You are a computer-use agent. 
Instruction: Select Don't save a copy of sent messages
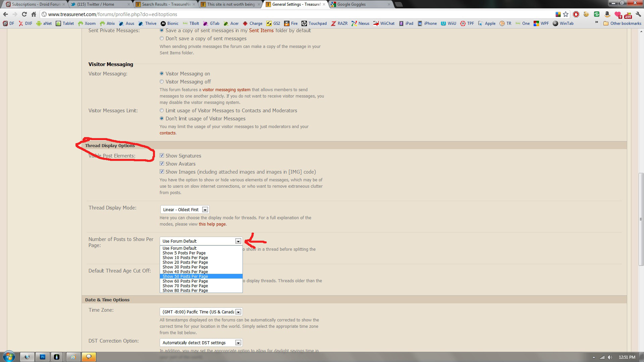click(x=162, y=38)
